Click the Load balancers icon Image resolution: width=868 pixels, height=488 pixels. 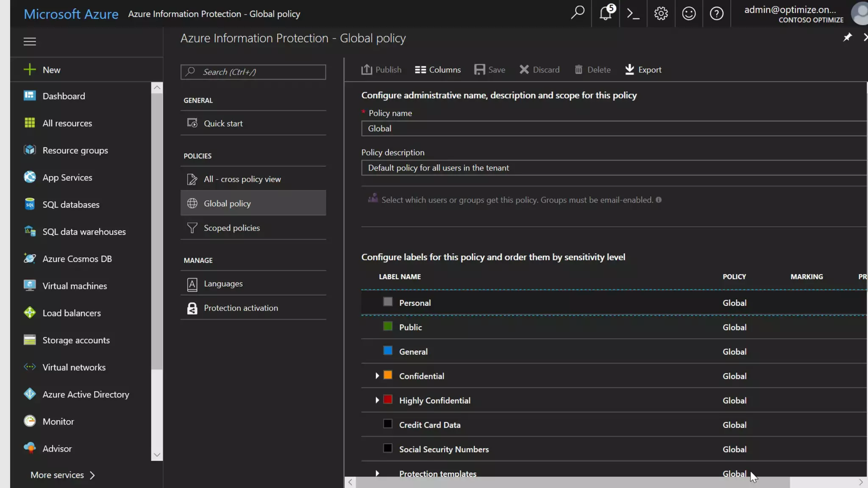(x=30, y=313)
